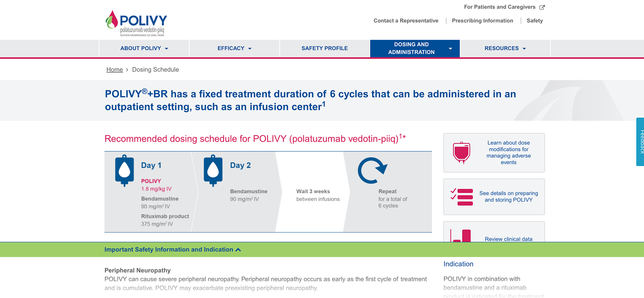Go to the SAFETY PROFILE page
644x298 pixels.
(x=325, y=48)
